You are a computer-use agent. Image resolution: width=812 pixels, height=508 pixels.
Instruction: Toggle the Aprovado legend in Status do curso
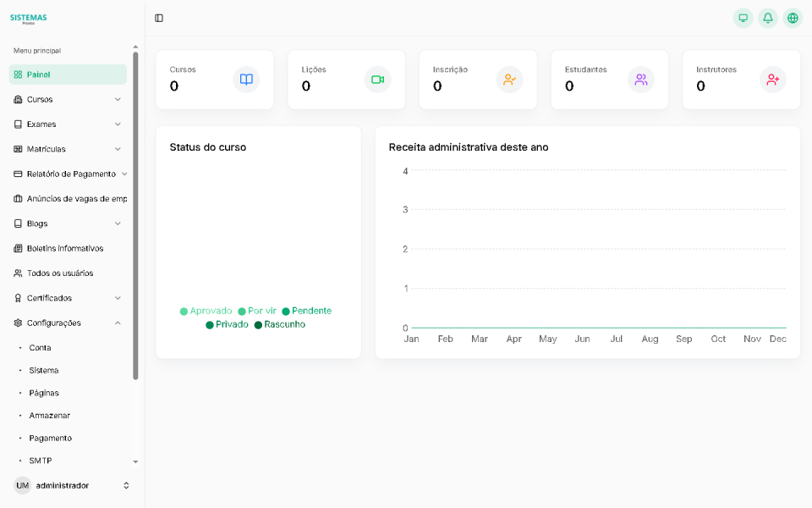click(206, 311)
